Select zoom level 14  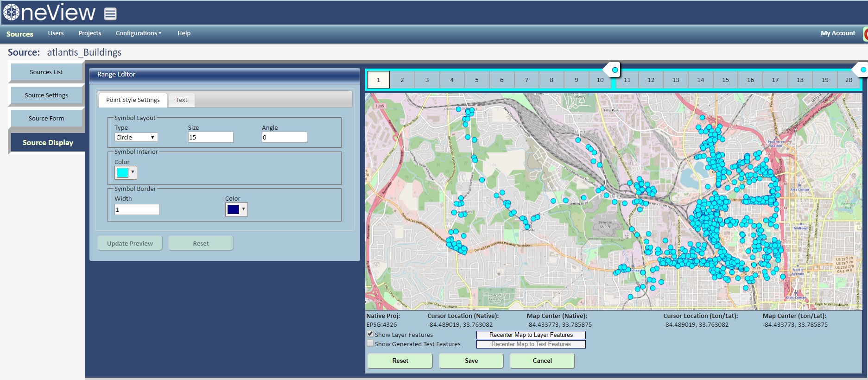701,80
